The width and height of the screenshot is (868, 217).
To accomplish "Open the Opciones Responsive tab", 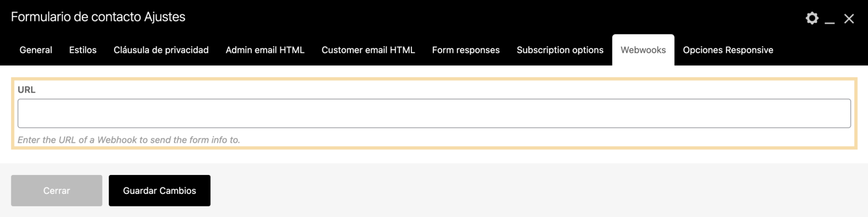I will pos(728,50).
